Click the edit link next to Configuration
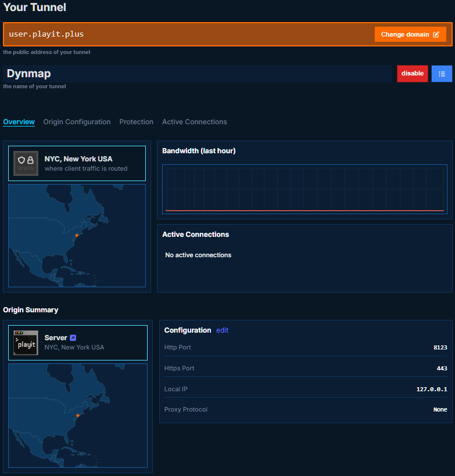This screenshot has width=455, height=476. (222, 330)
